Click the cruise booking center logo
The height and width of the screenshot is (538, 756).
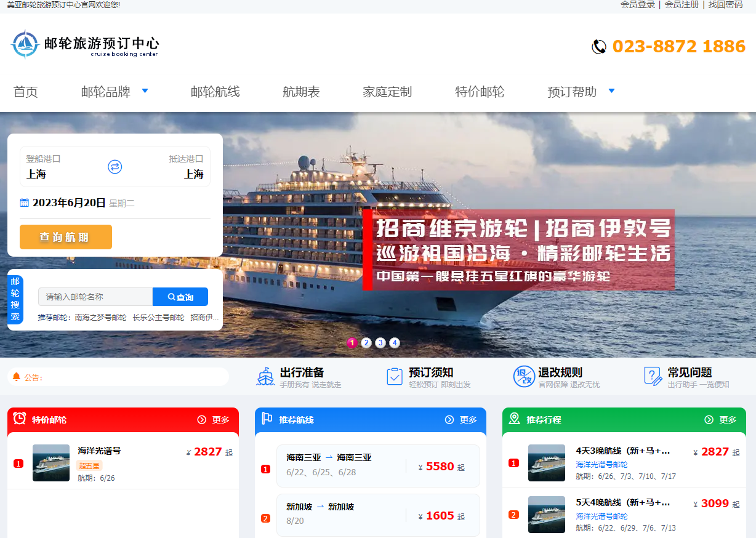point(85,44)
